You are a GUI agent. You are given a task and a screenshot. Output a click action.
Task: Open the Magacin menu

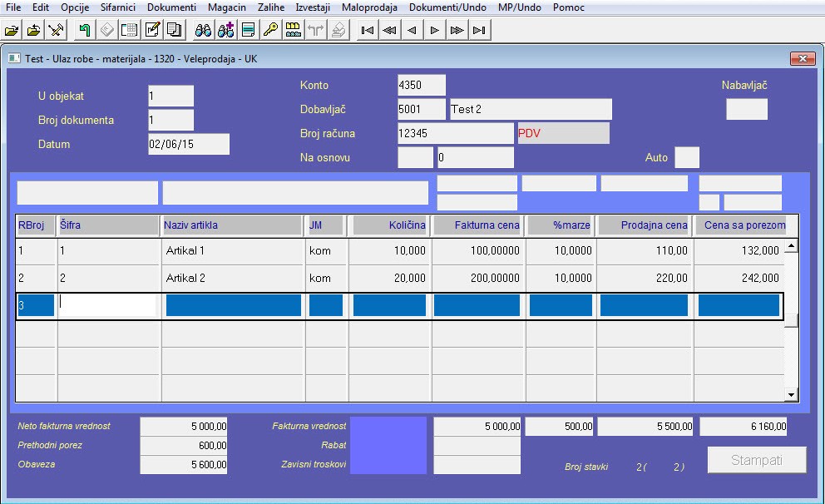[x=227, y=7]
